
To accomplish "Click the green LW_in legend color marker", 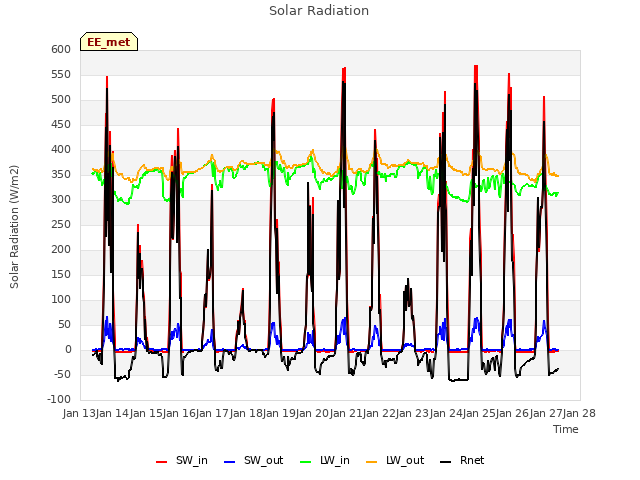I will pos(306,462).
